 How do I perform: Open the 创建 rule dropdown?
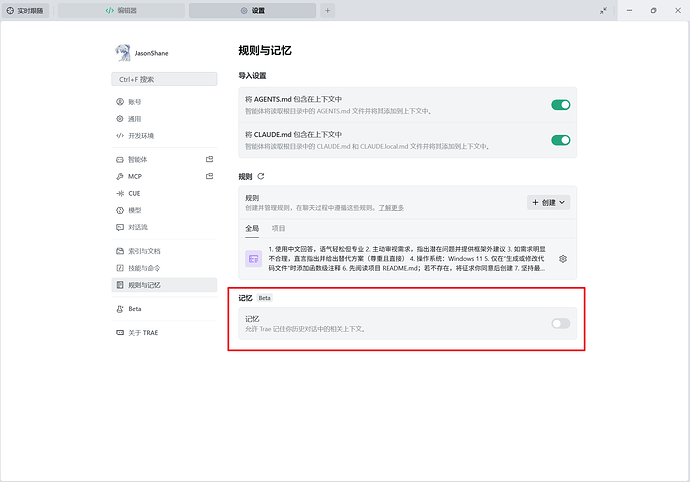point(548,202)
